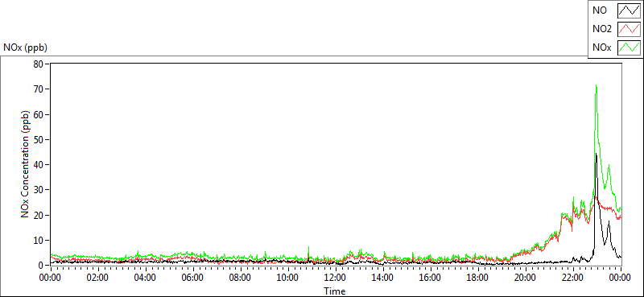Click the tallest green NOx peak near 23:00

(x=596, y=85)
